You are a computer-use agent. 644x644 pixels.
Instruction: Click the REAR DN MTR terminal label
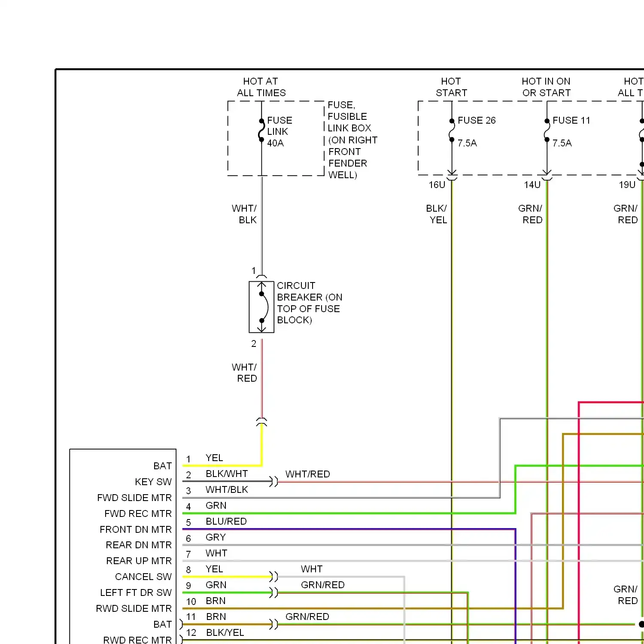[139, 545]
